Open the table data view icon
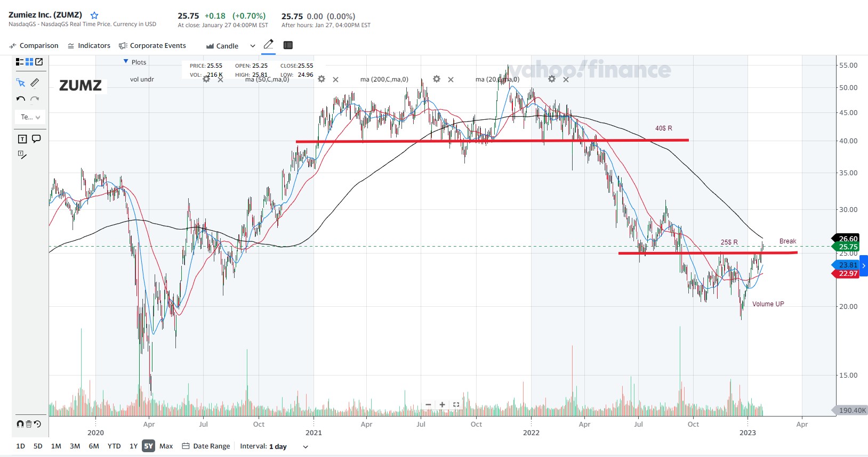 tap(288, 45)
